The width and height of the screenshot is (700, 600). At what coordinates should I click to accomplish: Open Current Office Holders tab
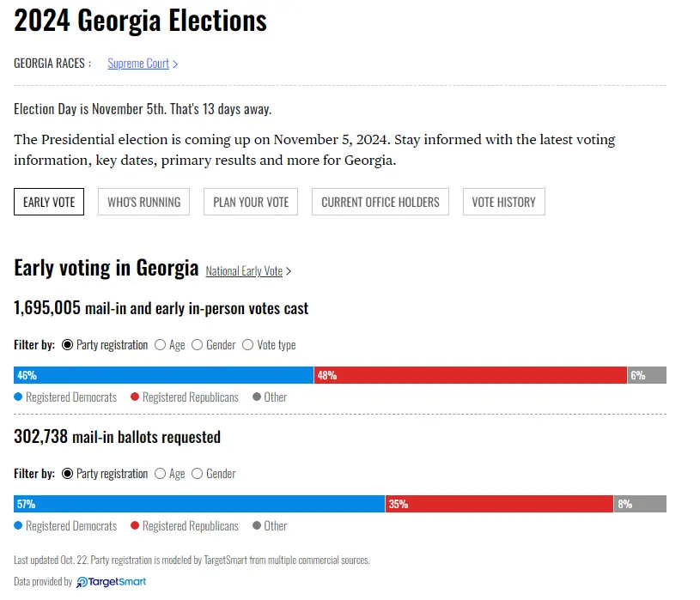point(380,203)
